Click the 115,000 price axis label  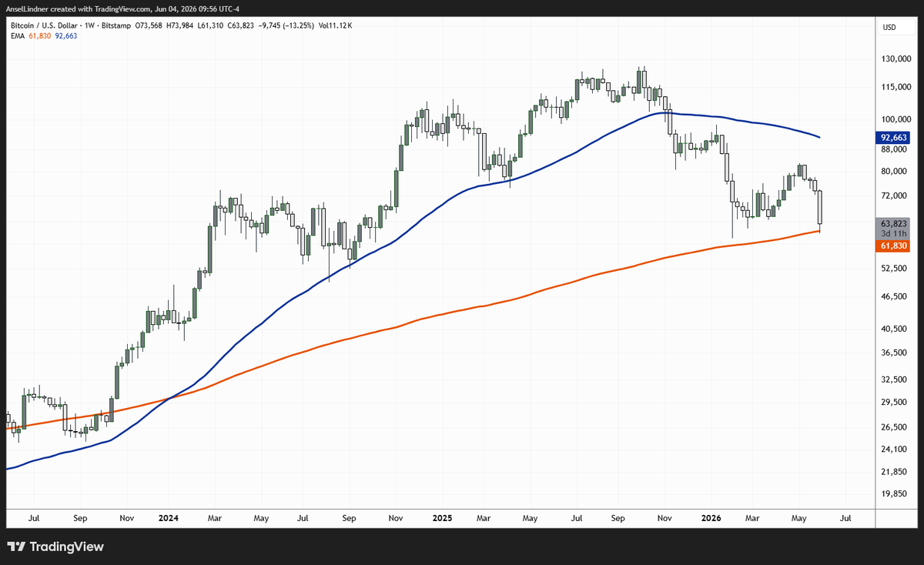(x=897, y=88)
